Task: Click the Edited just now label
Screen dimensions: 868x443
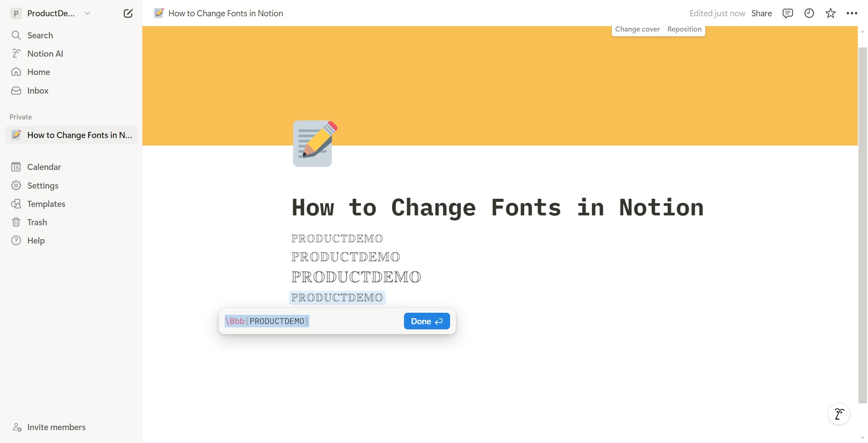Action: pyautogui.click(x=717, y=13)
